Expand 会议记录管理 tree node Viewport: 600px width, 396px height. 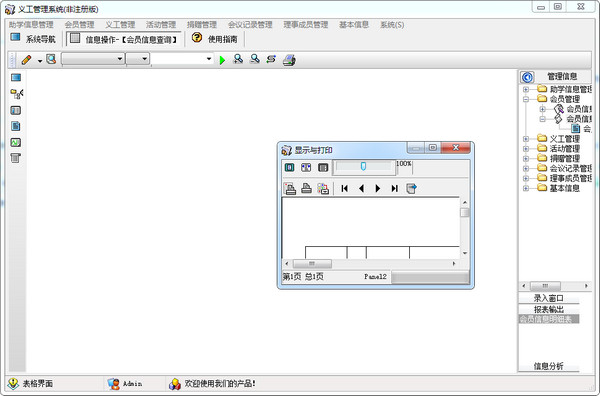(x=526, y=169)
